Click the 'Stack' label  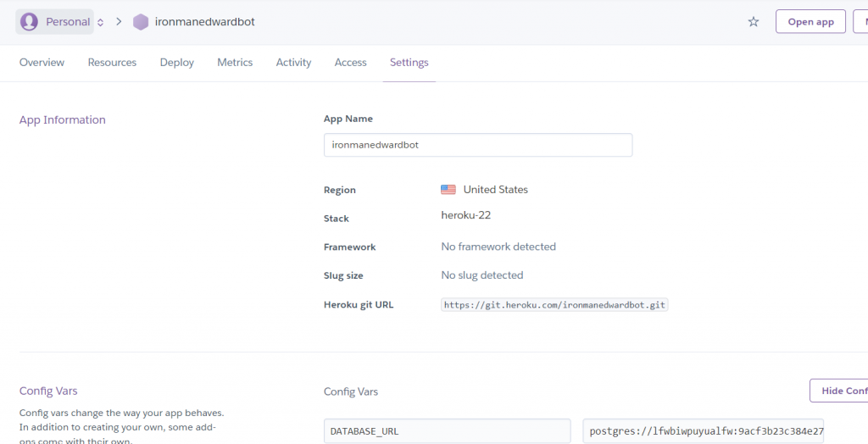336,219
